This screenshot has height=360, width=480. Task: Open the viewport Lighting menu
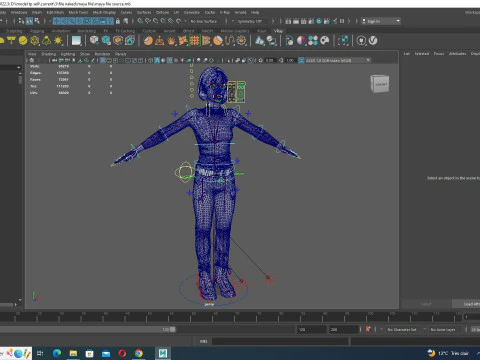pyautogui.click(x=68, y=54)
